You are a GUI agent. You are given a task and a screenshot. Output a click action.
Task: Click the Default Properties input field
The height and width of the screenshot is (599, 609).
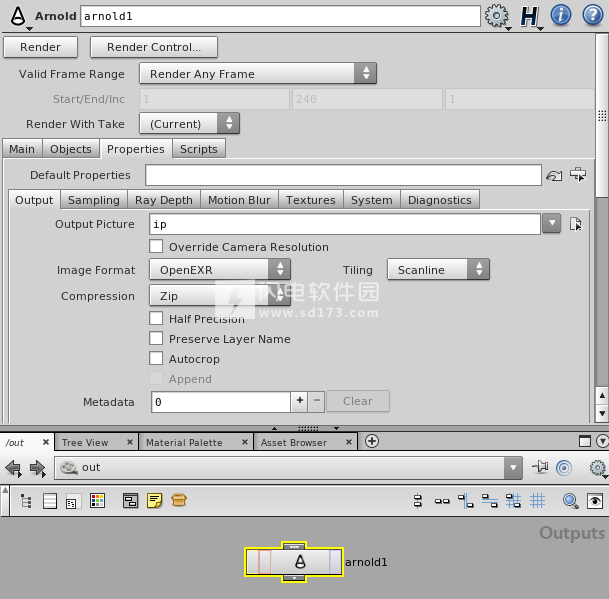coord(343,175)
